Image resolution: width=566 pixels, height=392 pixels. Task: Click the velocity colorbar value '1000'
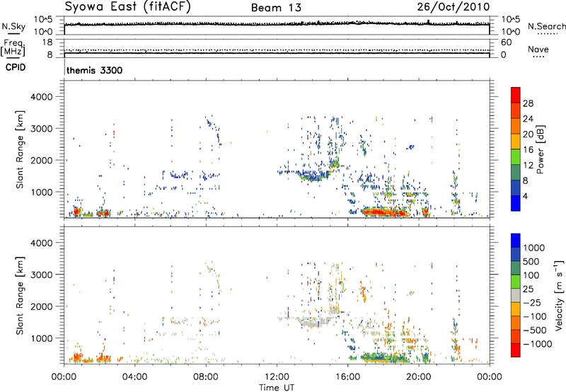point(534,248)
